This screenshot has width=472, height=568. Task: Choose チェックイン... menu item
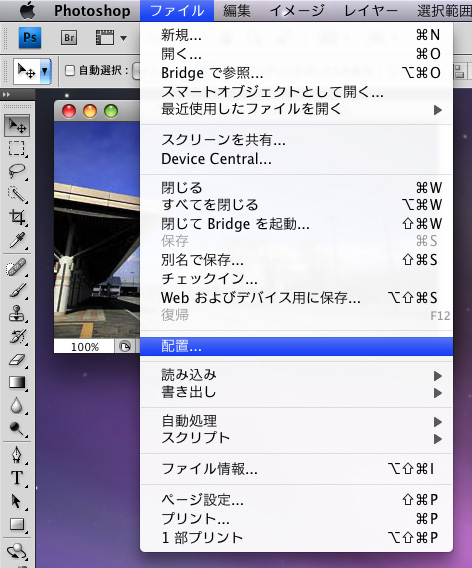296,279
